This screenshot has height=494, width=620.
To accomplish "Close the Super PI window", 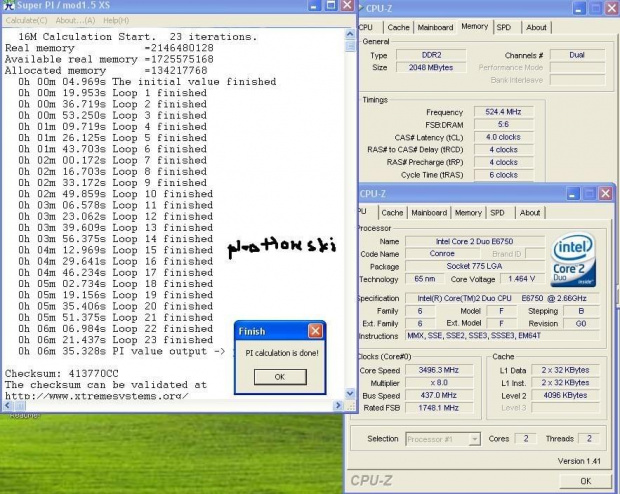I will 347,6.
